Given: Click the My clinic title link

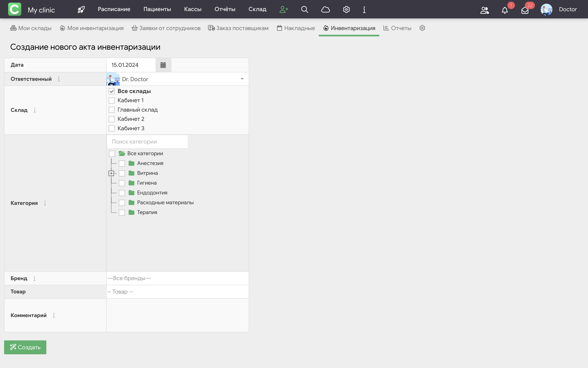Looking at the screenshot, I should click(x=41, y=10).
